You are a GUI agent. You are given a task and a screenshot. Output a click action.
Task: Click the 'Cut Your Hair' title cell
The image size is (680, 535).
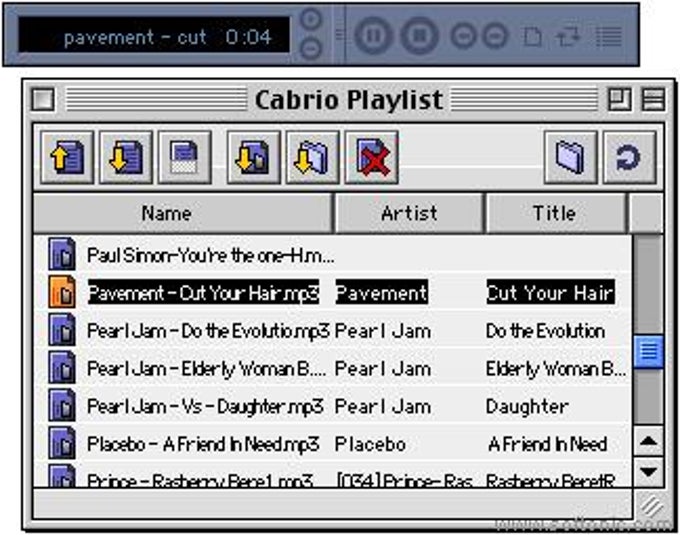pos(550,293)
